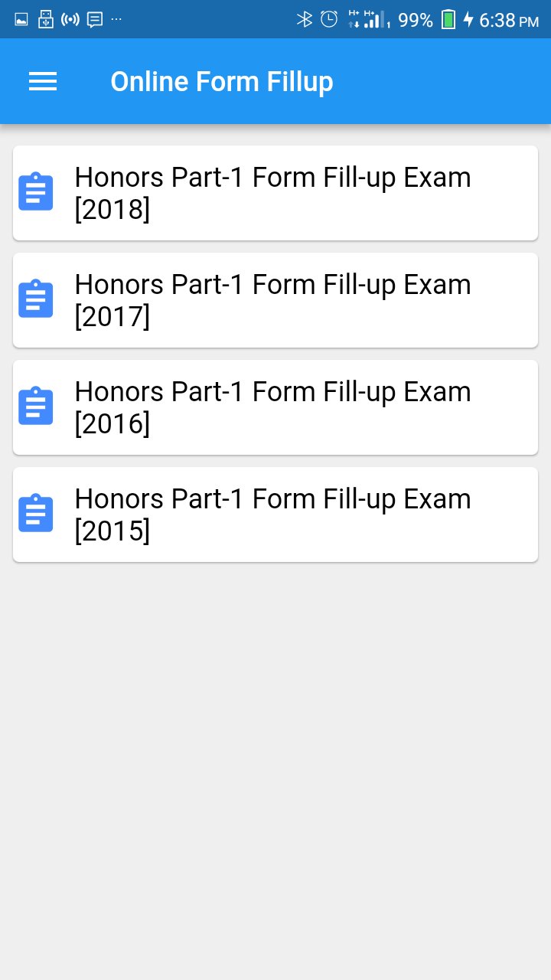Tap the Bluetooth status bar icon
551x980 pixels.
pyautogui.click(x=305, y=20)
